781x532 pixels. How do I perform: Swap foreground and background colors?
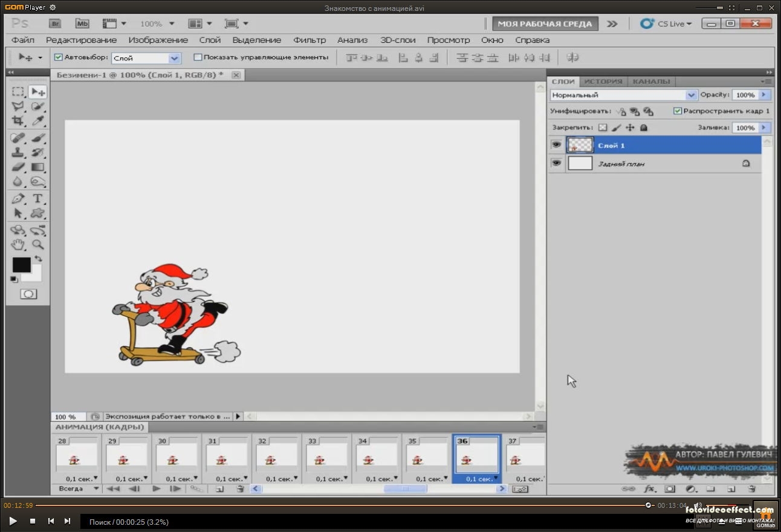point(39,259)
